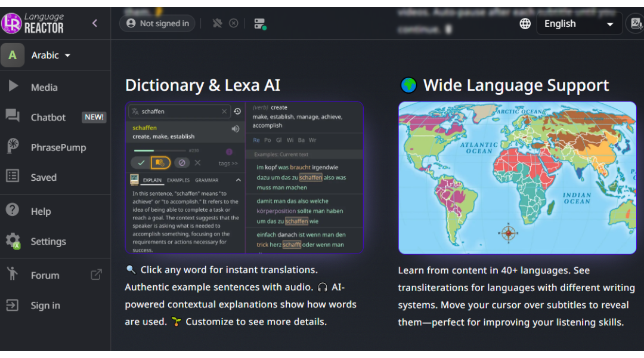Collapse the sidebar using the chevron arrow
The image size is (644, 358).
[x=95, y=23]
